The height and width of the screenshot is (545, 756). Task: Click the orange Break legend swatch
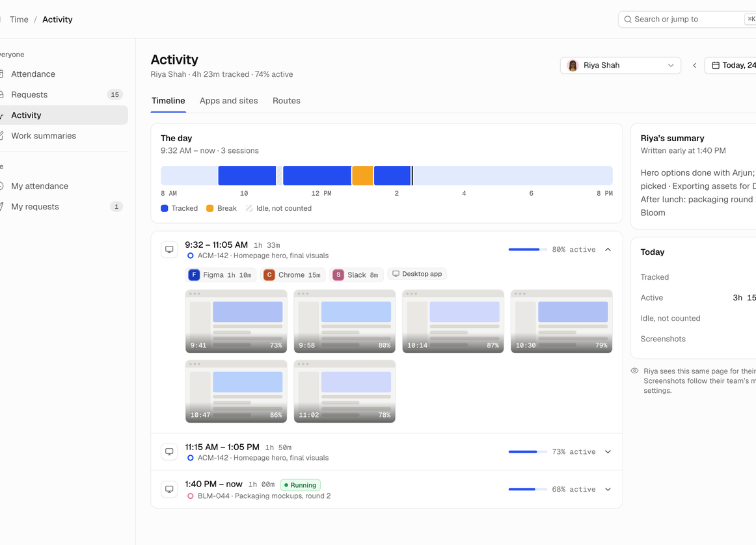coord(209,208)
